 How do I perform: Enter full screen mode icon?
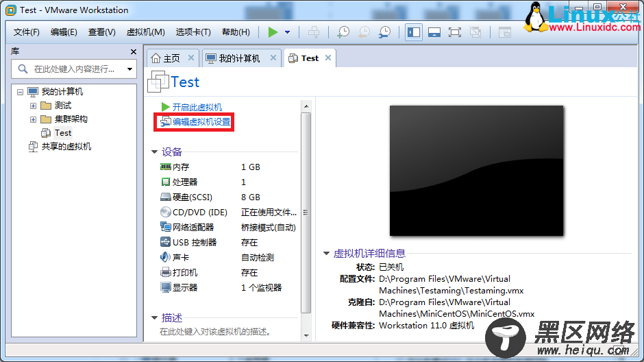coord(455,32)
